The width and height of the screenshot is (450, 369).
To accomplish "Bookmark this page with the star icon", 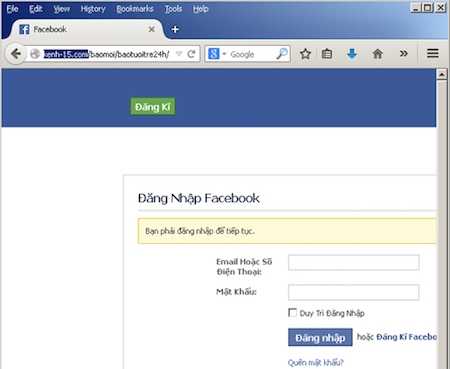I will [x=305, y=54].
